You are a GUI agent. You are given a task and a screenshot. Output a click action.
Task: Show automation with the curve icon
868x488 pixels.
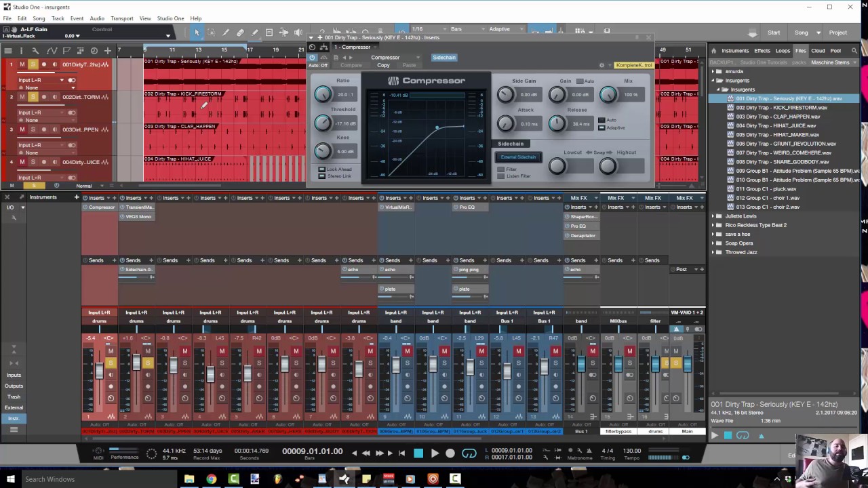click(52, 50)
